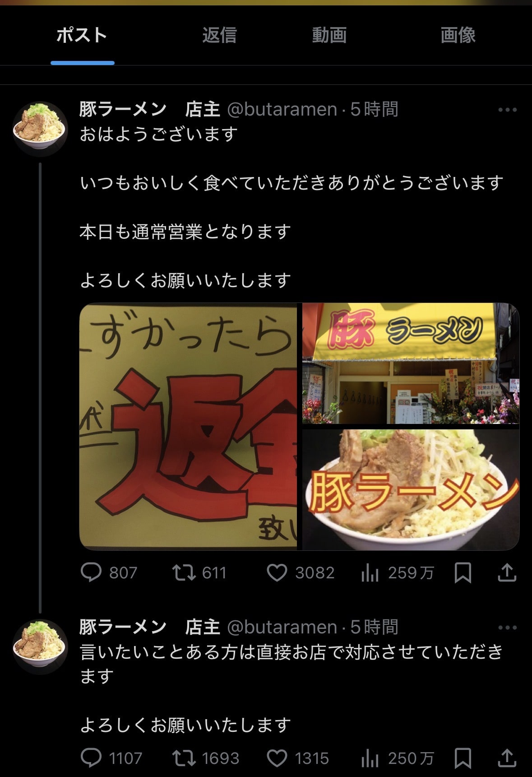Switch to the 動画 tab
This screenshot has height=777, width=532.
pos(329,35)
